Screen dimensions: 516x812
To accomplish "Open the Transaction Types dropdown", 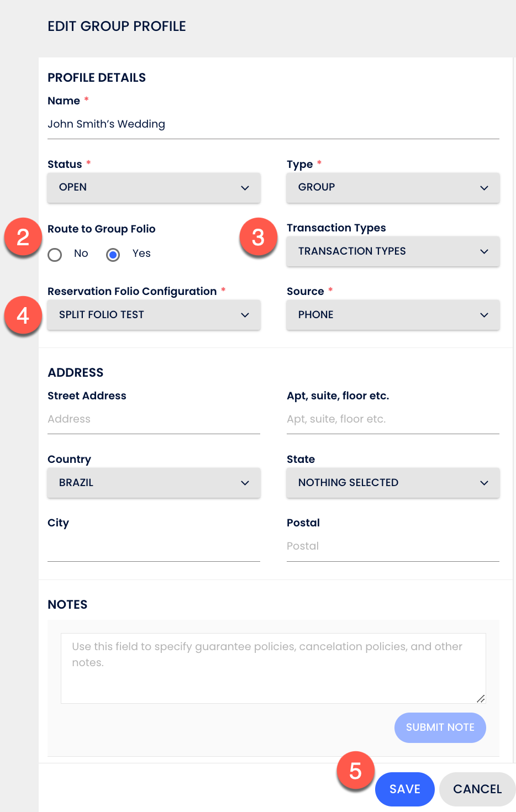I will click(x=393, y=251).
